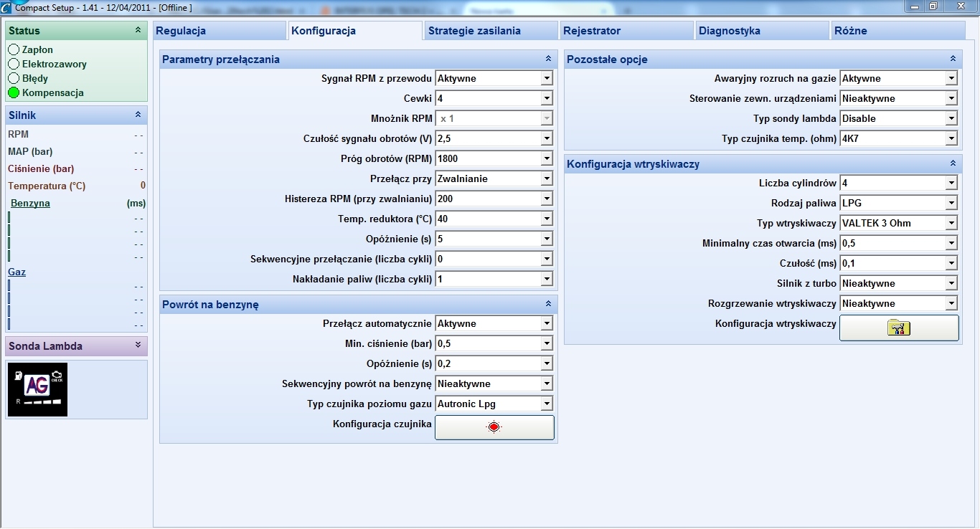Screen dimensions: 980x529
Task: Open the Rodzaj paliwa dropdown
Action: (951, 203)
